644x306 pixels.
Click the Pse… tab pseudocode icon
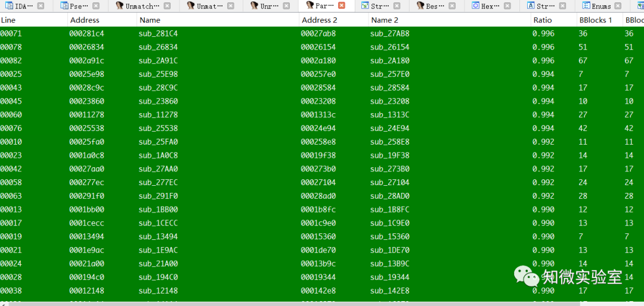pos(64,6)
